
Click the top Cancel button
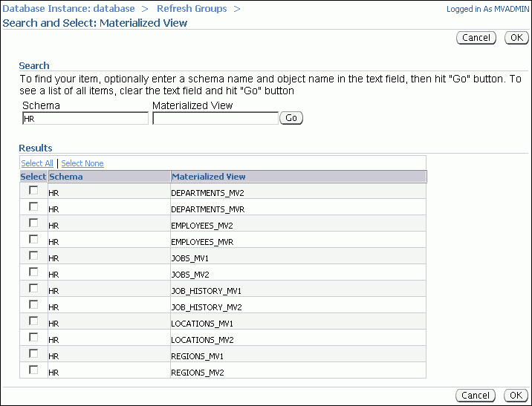tap(476, 38)
